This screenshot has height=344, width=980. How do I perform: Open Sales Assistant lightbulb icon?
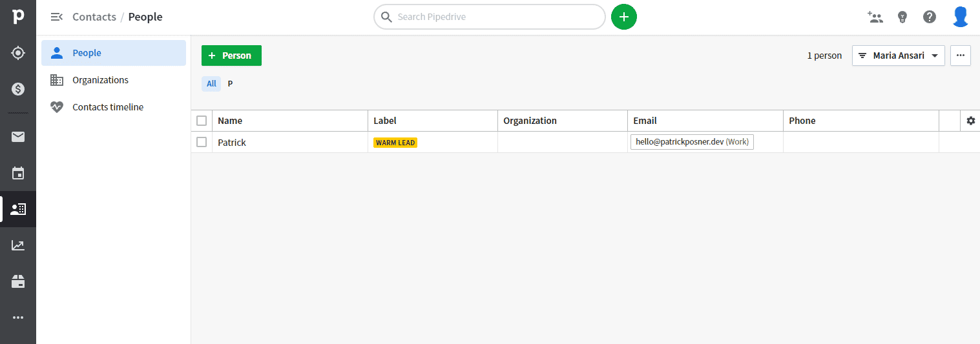[x=902, y=17]
